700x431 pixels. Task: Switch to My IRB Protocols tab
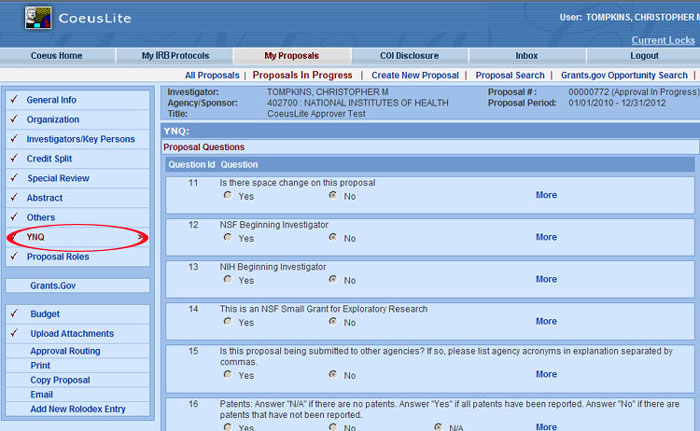pos(175,56)
